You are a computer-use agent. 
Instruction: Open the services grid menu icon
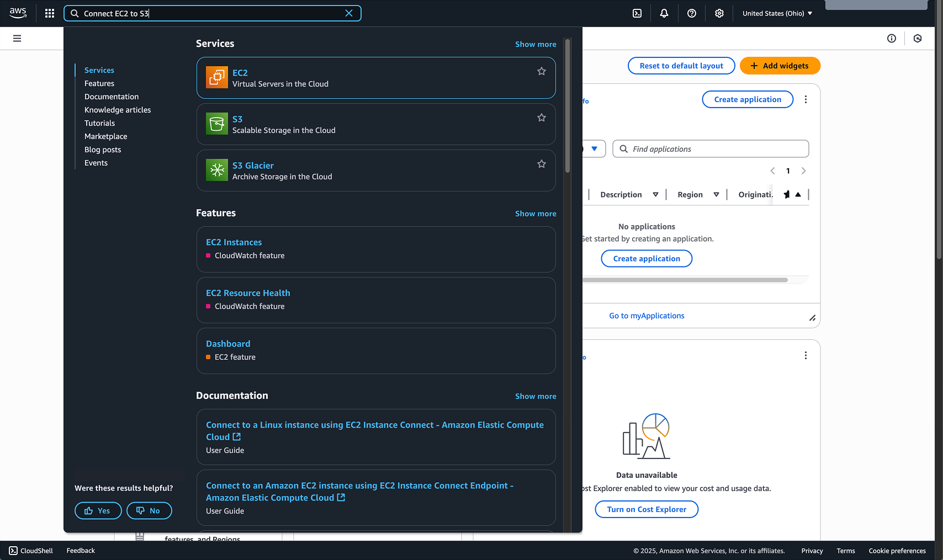[50, 13]
